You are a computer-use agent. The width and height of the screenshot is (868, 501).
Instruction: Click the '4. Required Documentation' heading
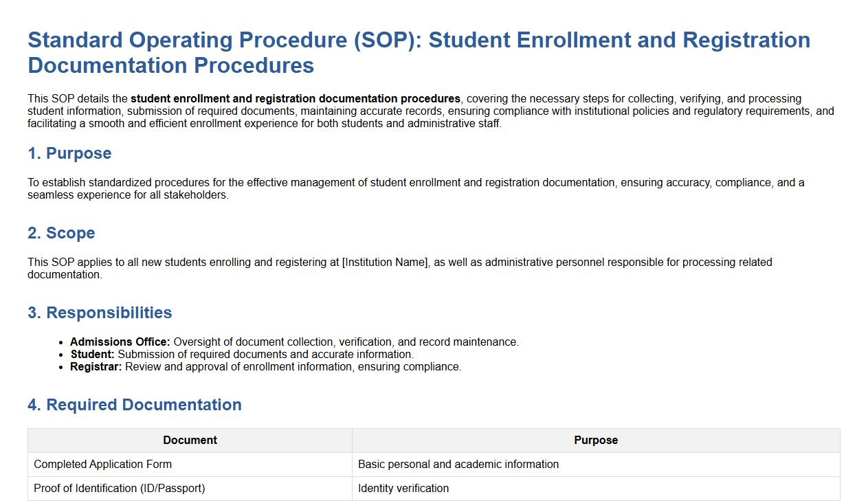coord(135,405)
